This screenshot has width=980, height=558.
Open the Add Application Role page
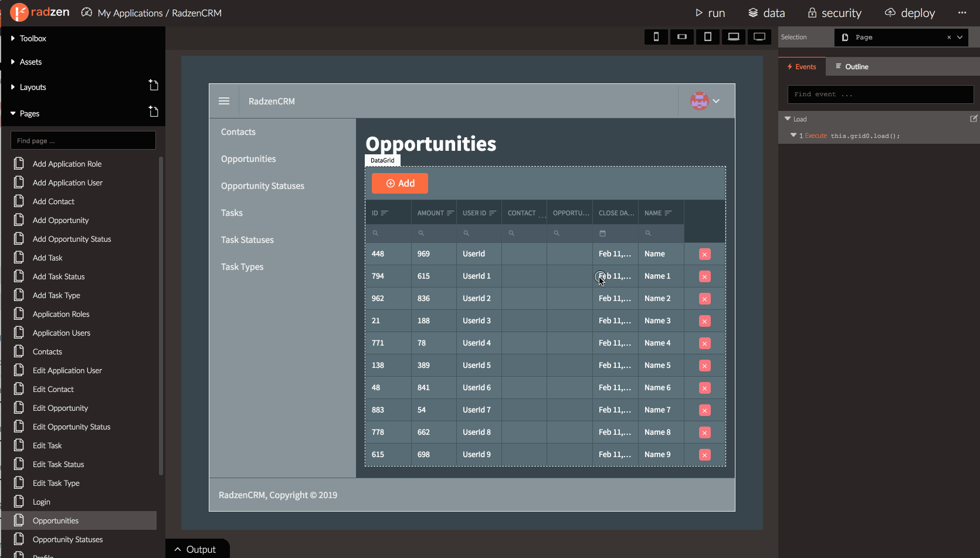(67, 164)
